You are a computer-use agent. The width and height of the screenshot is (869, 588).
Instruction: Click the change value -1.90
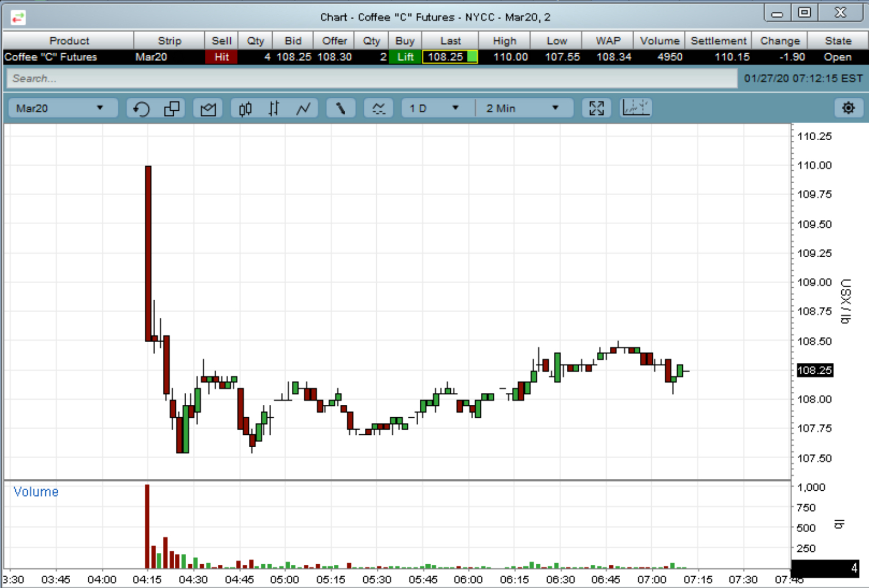click(x=792, y=57)
